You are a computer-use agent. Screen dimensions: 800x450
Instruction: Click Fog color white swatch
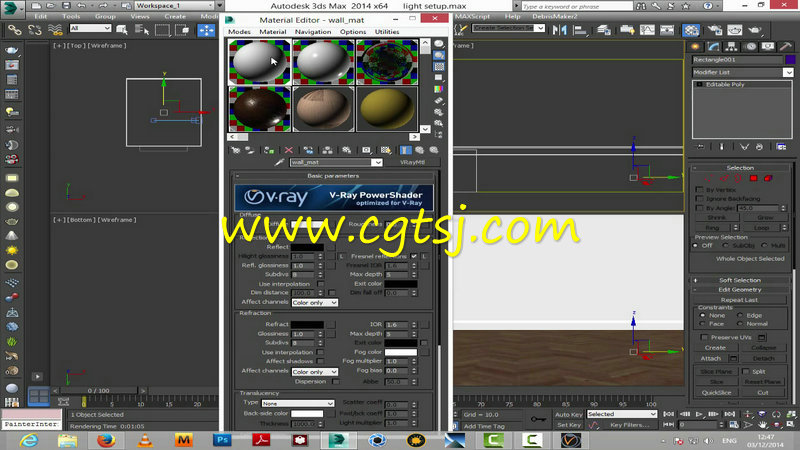tap(401, 352)
